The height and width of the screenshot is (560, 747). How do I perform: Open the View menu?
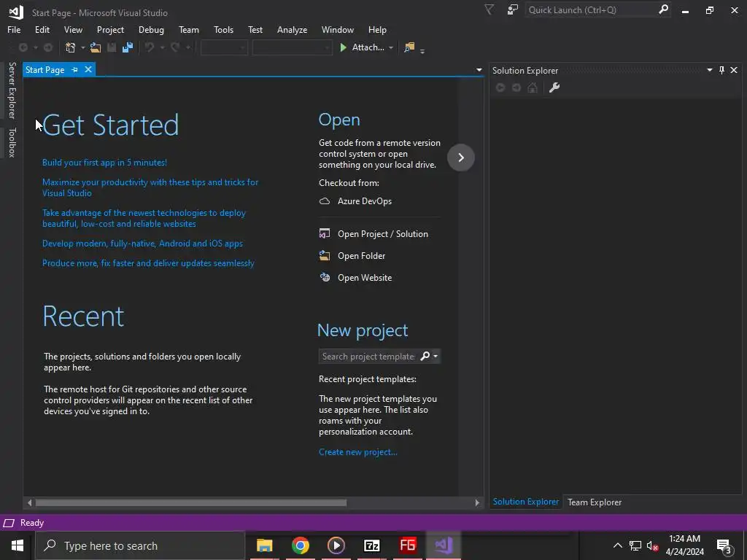click(x=73, y=29)
